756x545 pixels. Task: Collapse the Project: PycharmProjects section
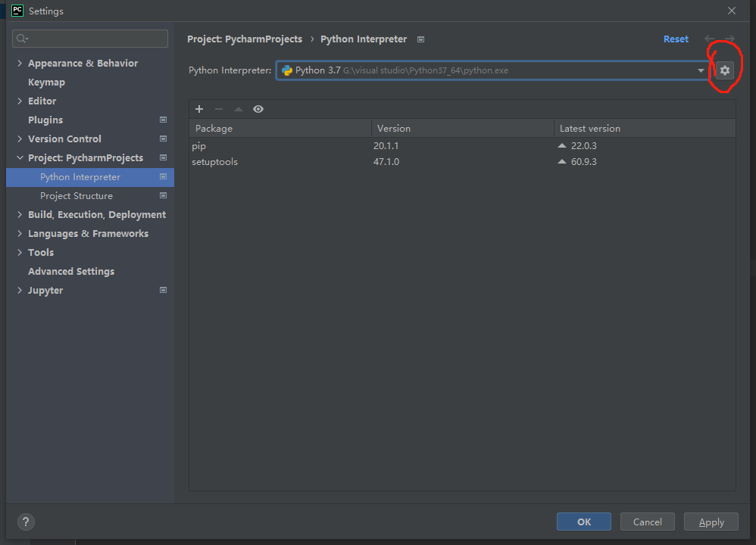tap(20, 158)
